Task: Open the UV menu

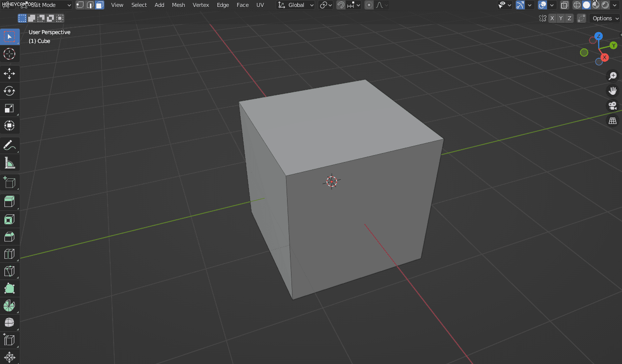Action: point(260,5)
